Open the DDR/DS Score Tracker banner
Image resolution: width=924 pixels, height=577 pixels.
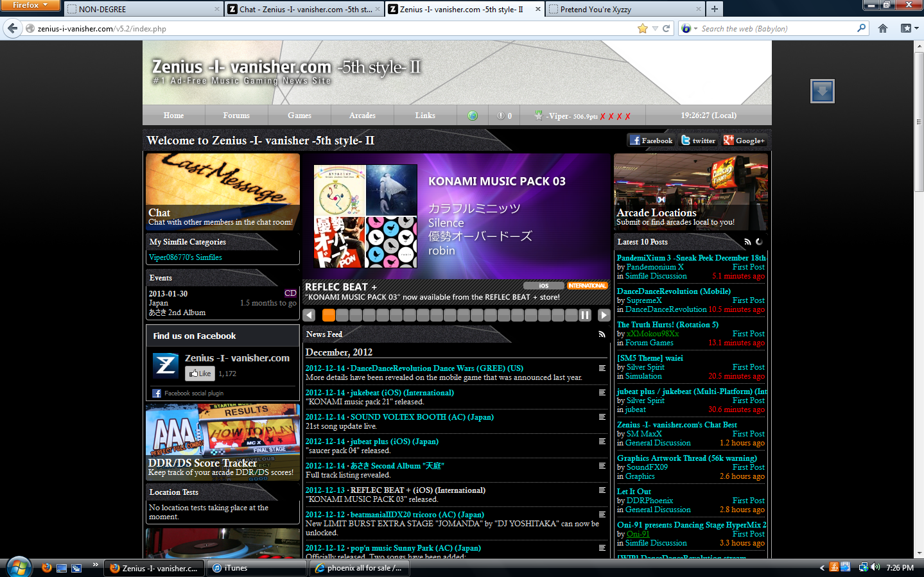click(x=223, y=442)
